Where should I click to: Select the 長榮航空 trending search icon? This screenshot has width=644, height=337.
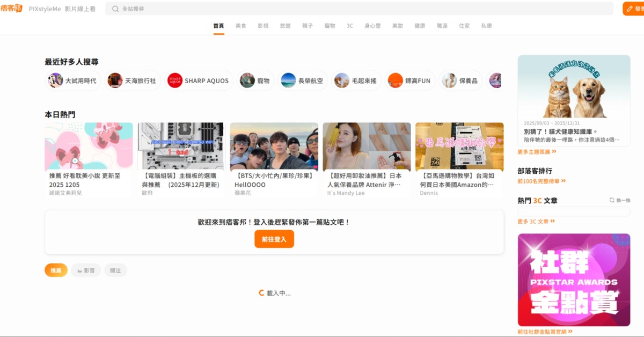tap(288, 80)
